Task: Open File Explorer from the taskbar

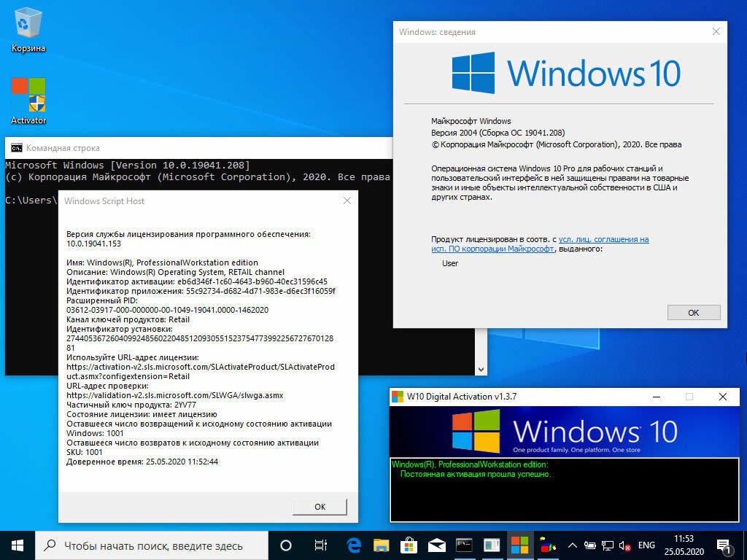Action: coord(382,545)
